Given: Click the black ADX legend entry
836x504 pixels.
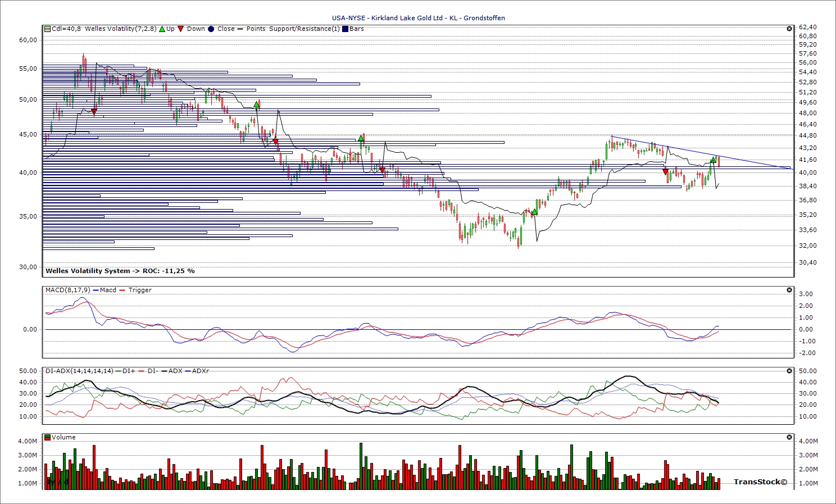Looking at the screenshot, I should pos(171,371).
